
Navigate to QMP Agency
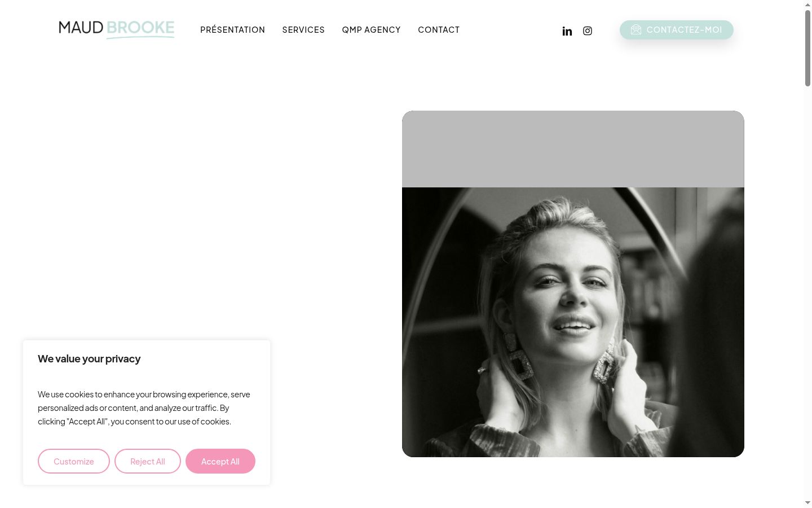tap(371, 30)
